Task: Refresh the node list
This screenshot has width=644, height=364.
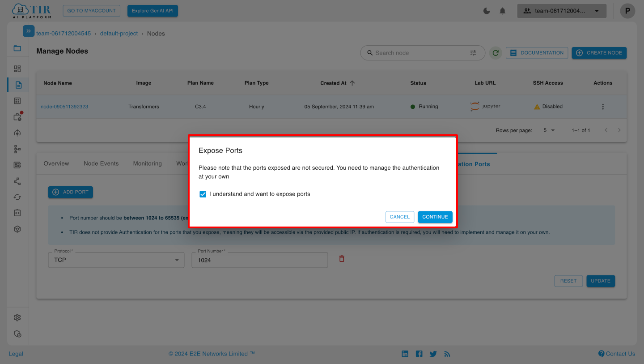Action: tap(496, 53)
